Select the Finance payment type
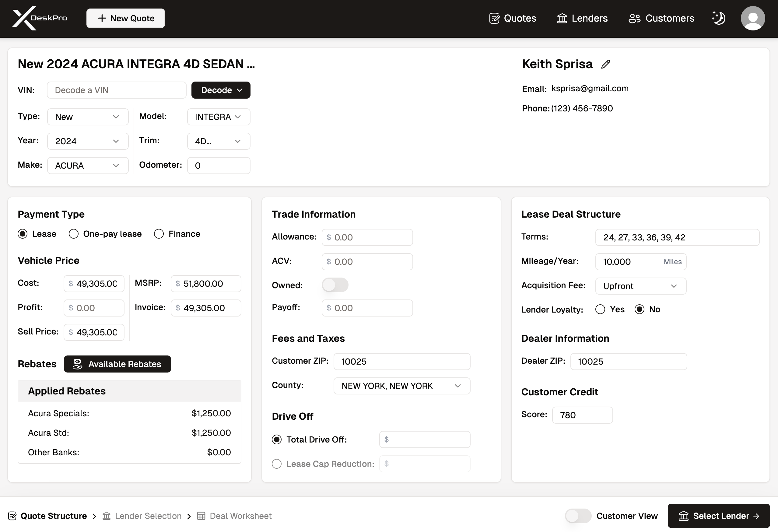Screen dimensions: 778x532 click(x=159, y=234)
